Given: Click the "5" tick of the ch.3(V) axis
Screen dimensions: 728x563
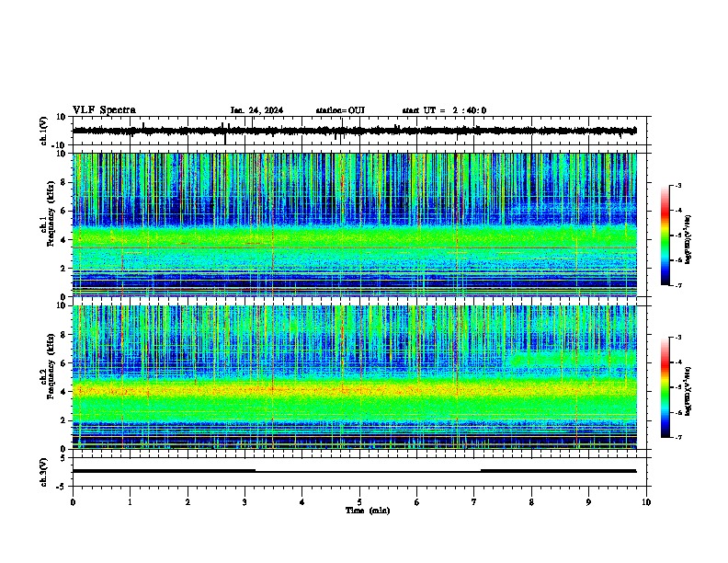Looking at the screenshot, I should tap(63, 458).
